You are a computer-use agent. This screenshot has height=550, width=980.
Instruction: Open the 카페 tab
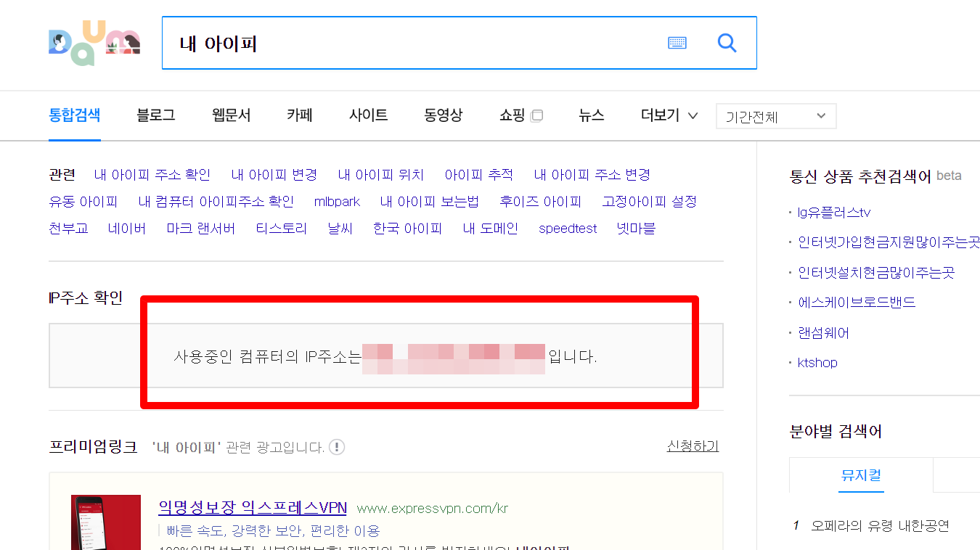(299, 115)
